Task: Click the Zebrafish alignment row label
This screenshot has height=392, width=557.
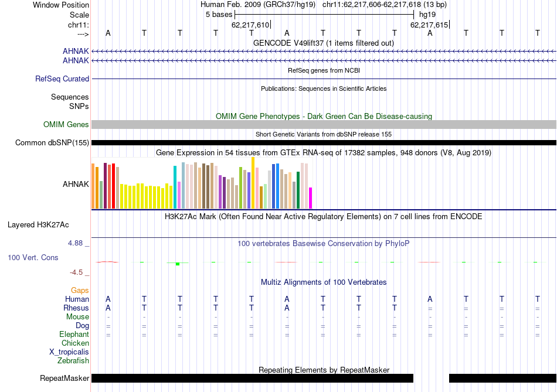Action: pyautogui.click(x=73, y=361)
